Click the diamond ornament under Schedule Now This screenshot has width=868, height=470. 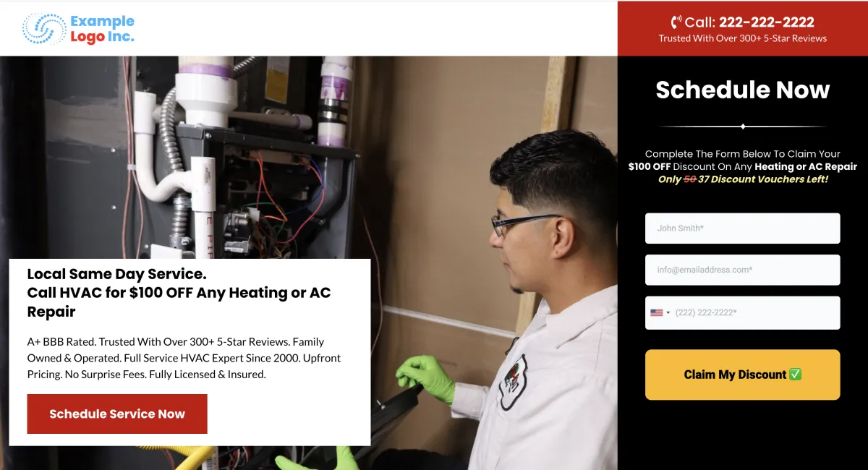tap(743, 127)
